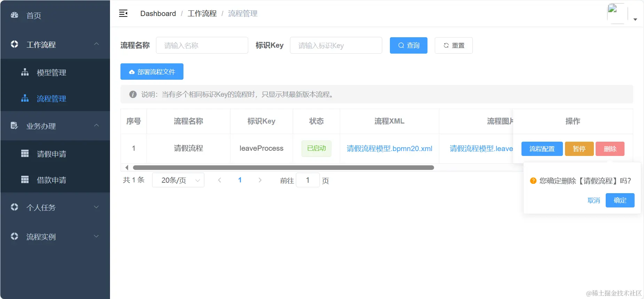Click the 业务办理 form icon
Screen dimensions: 644x299
click(x=14, y=126)
